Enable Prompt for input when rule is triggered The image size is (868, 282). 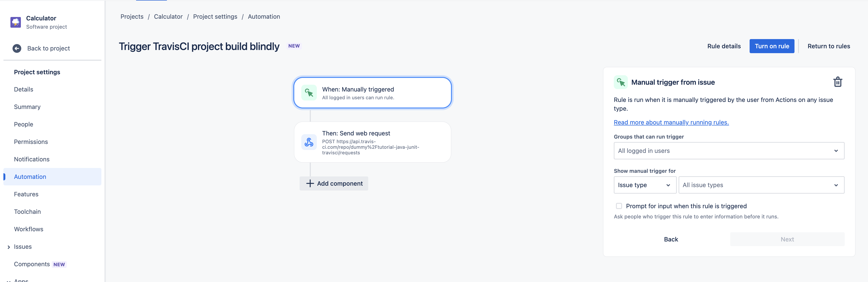tap(619, 206)
